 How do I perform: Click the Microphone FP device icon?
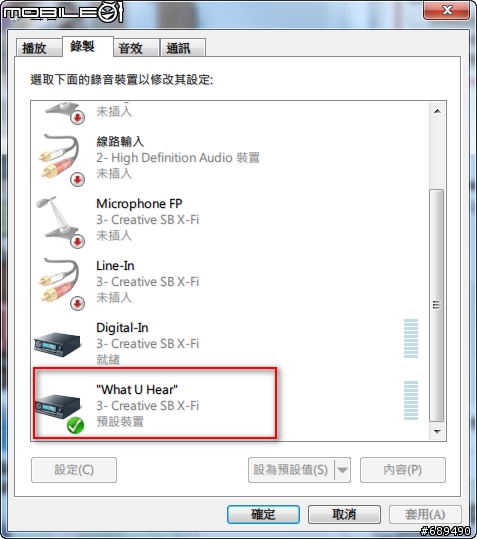click(60, 222)
